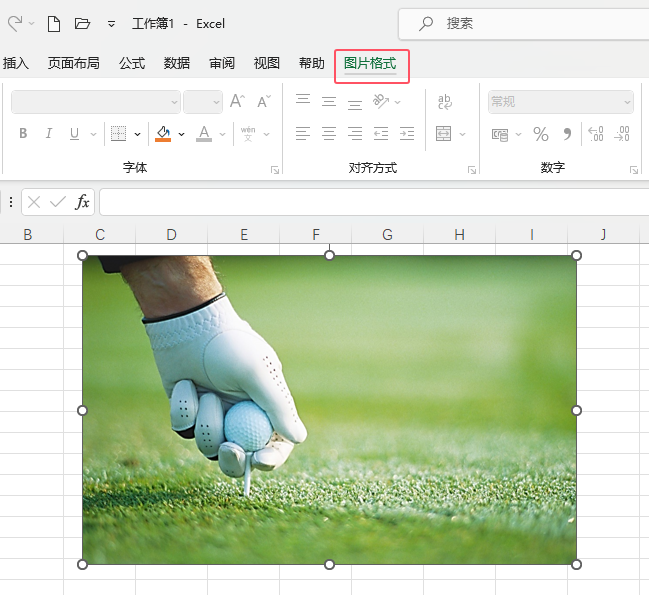The height and width of the screenshot is (595, 649).
Task: Expand the underline style dropdown arrow
Action: coord(94,134)
